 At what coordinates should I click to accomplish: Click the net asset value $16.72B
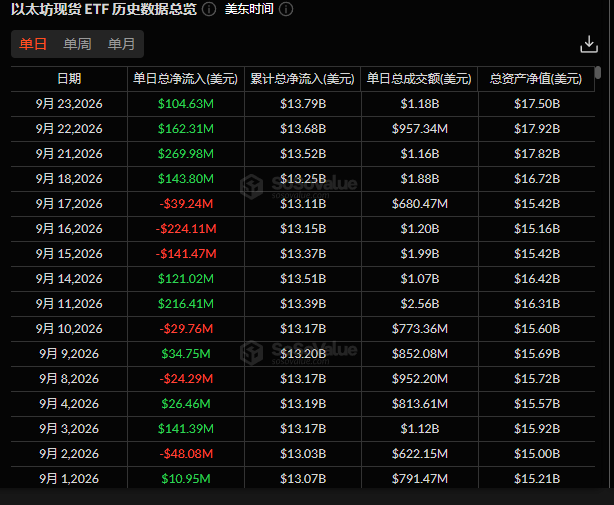[x=537, y=179]
